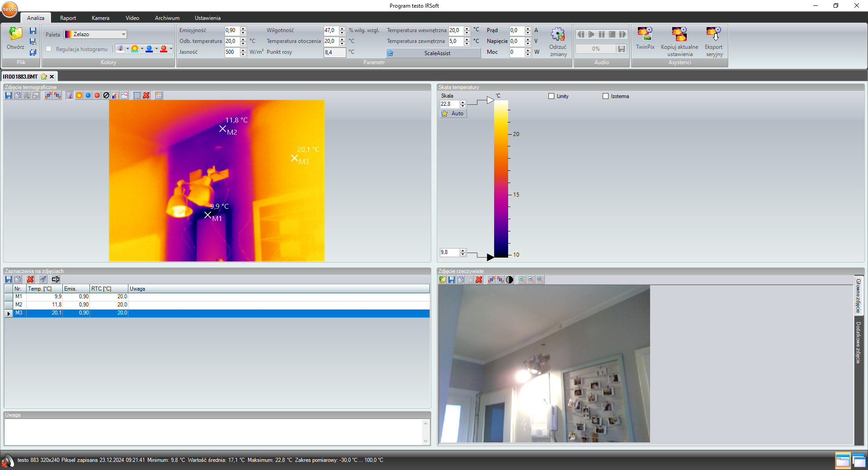Toggle Regulacja histogramu checkbox
The width and height of the screenshot is (868, 470).
point(49,49)
